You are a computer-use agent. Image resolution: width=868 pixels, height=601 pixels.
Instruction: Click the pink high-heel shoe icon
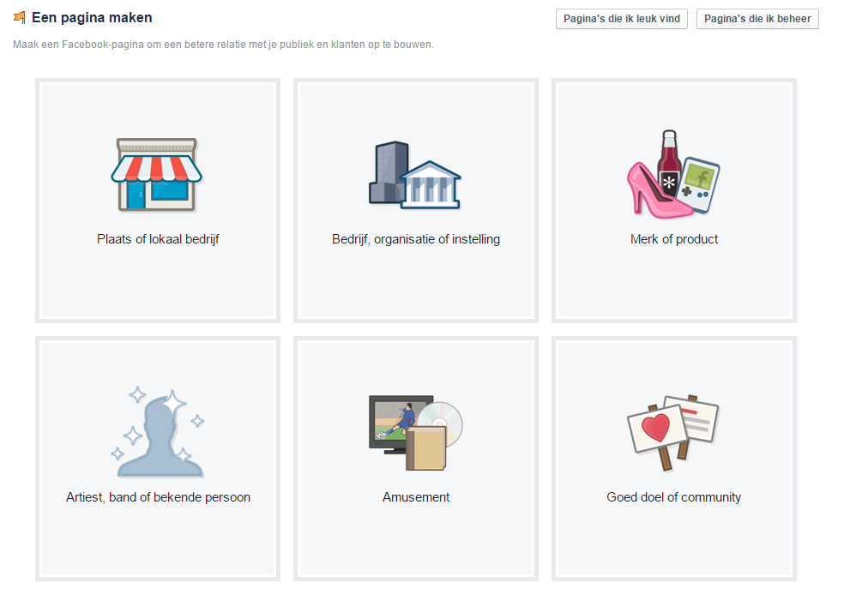[x=656, y=190]
